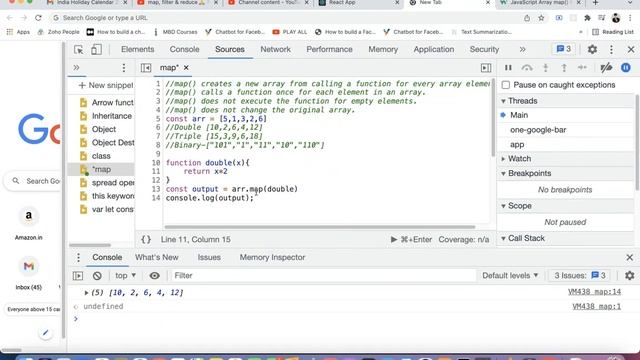The height and width of the screenshot is (360, 640).
Task: Close the console drawer
Action: [x=629, y=258]
